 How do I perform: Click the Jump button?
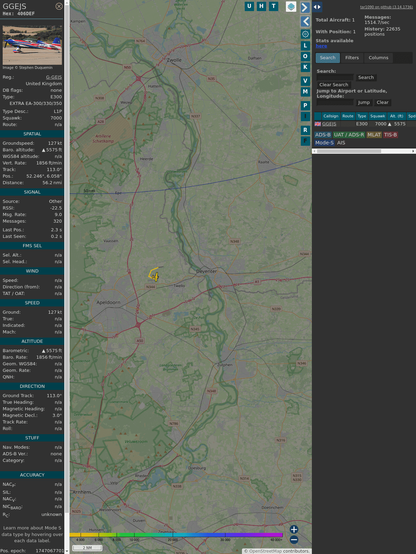(363, 102)
